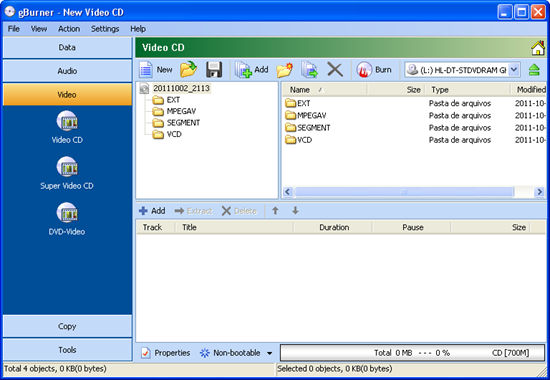
Task: Switch to the Tools section
Action: click(67, 350)
